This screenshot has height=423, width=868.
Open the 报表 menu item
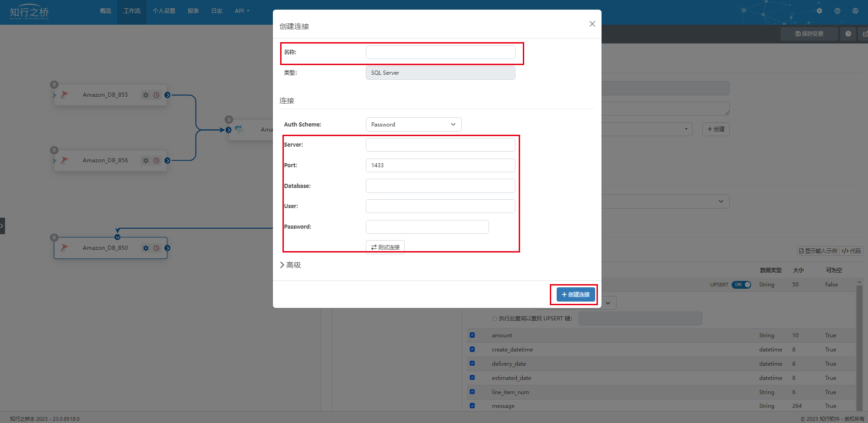[193, 11]
